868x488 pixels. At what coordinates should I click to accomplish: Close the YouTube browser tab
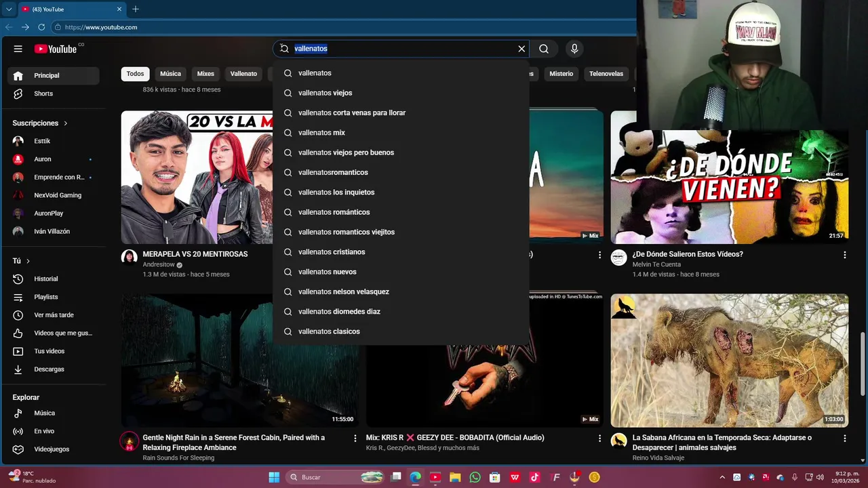click(119, 9)
